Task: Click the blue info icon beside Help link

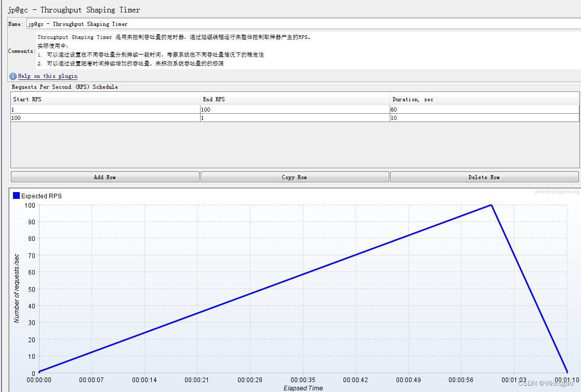Action: pyautogui.click(x=13, y=76)
